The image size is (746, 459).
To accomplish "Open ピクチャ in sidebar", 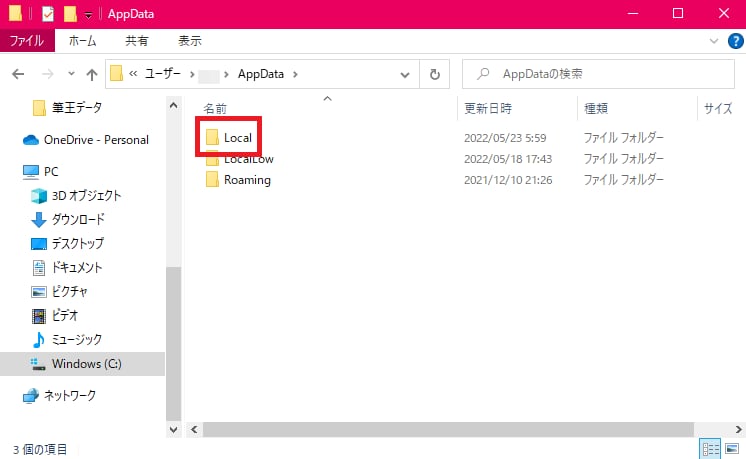I will (69, 291).
